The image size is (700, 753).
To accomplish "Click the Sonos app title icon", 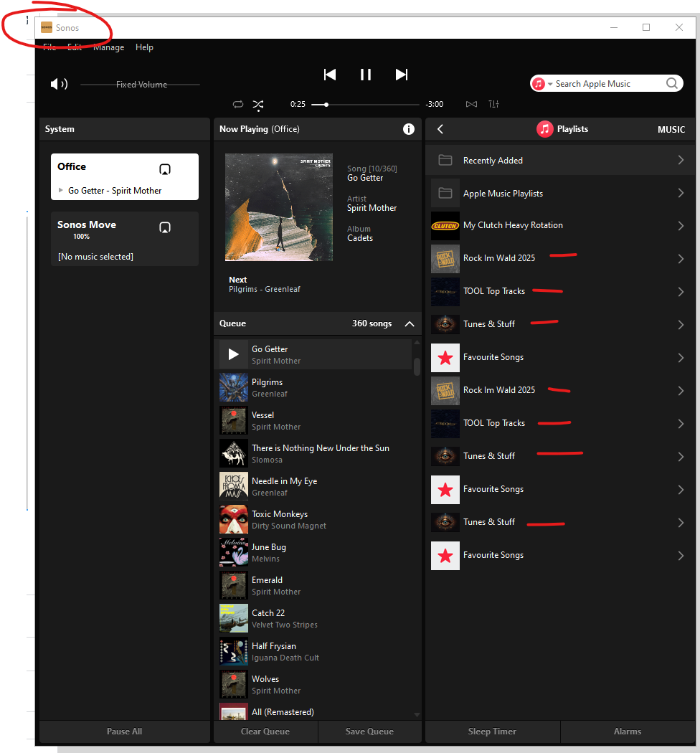I will (x=47, y=27).
